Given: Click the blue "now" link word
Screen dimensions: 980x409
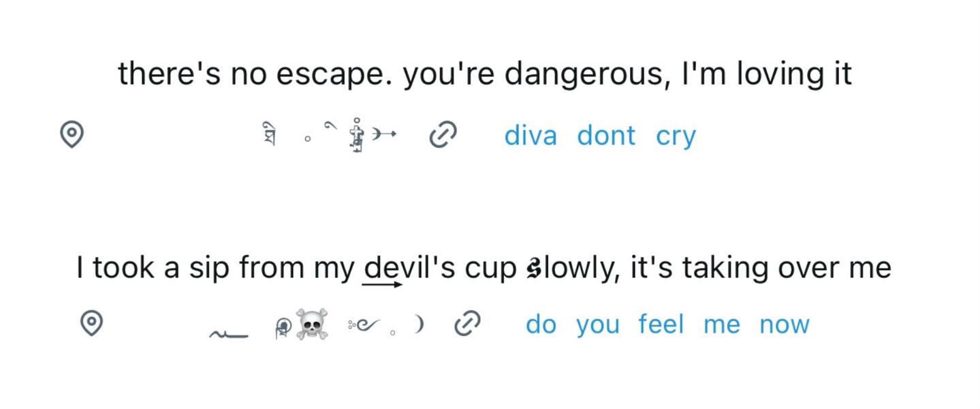Looking at the screenshot, I should coord(784,324).
